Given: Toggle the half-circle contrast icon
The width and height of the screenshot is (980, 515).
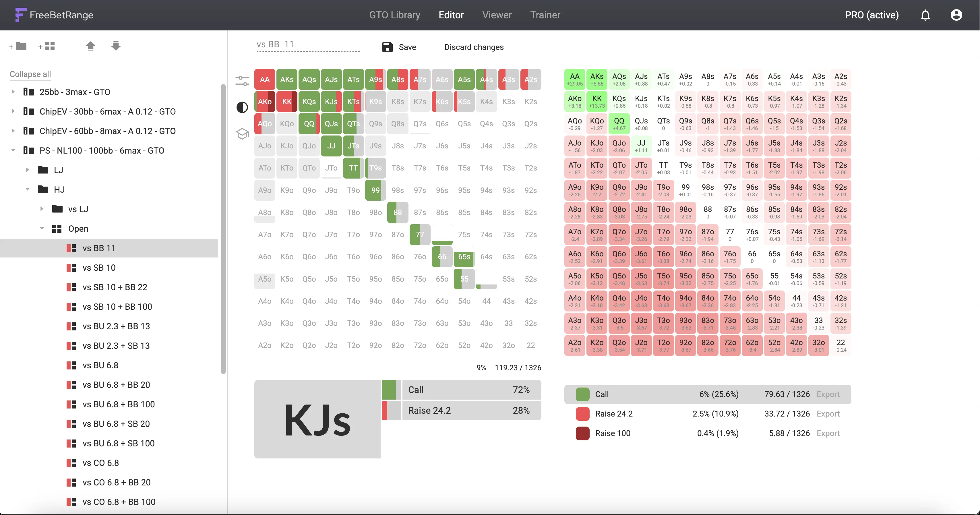Looking at the screenshot, I should 242,107.
